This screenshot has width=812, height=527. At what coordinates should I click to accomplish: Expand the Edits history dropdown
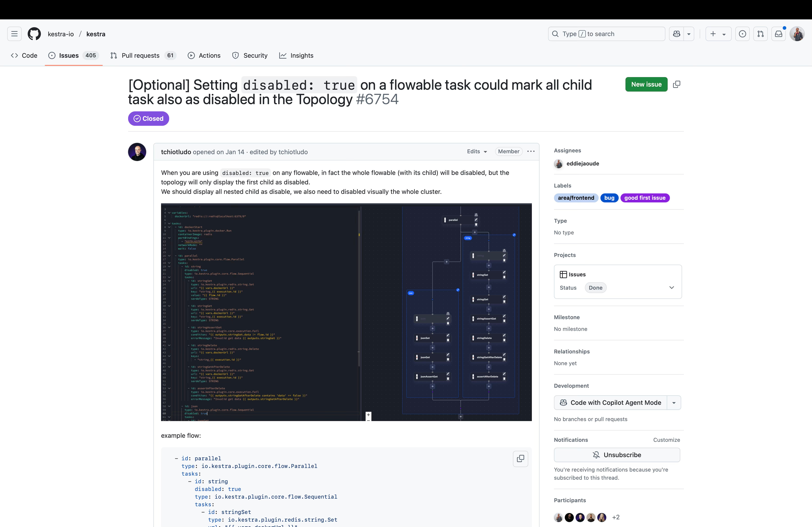coord(477,151)
